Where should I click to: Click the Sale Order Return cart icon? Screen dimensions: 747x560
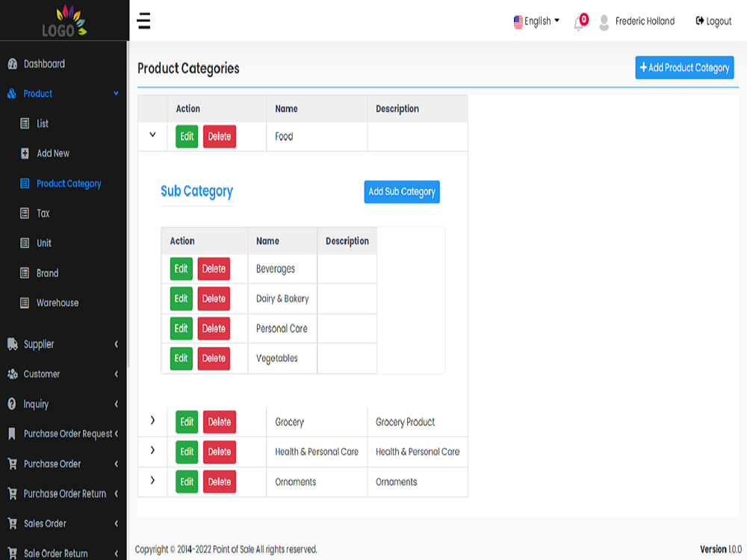pyautogui.click(x=13, y=553)
